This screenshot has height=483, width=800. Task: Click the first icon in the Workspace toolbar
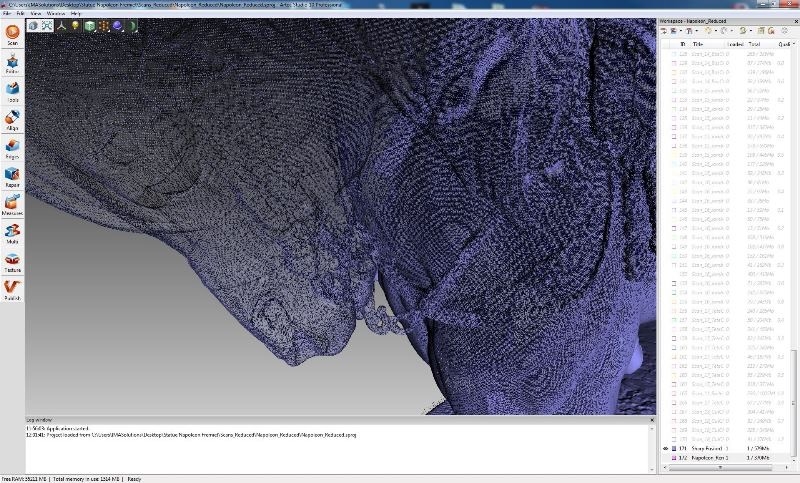tap(664, 31)
